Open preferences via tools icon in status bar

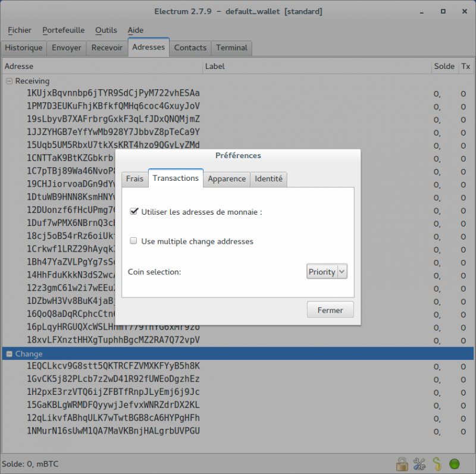pyautogui.click(x=419, y=464)
